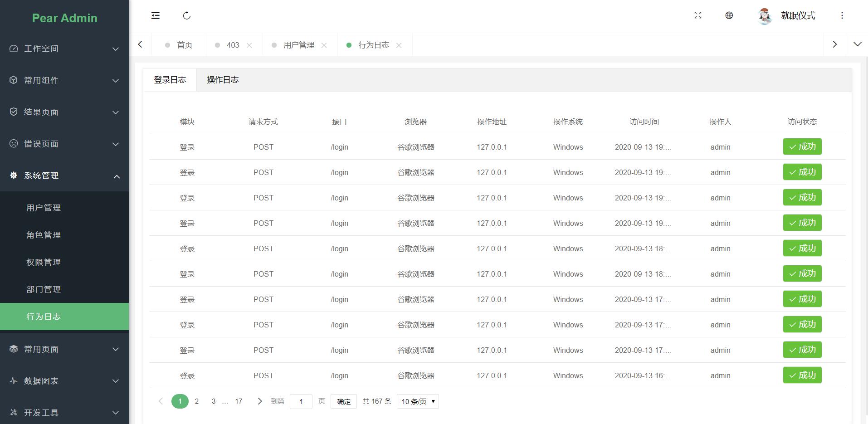Click the 操作系统 column header
868x424 pixels.
click(568, 122)
